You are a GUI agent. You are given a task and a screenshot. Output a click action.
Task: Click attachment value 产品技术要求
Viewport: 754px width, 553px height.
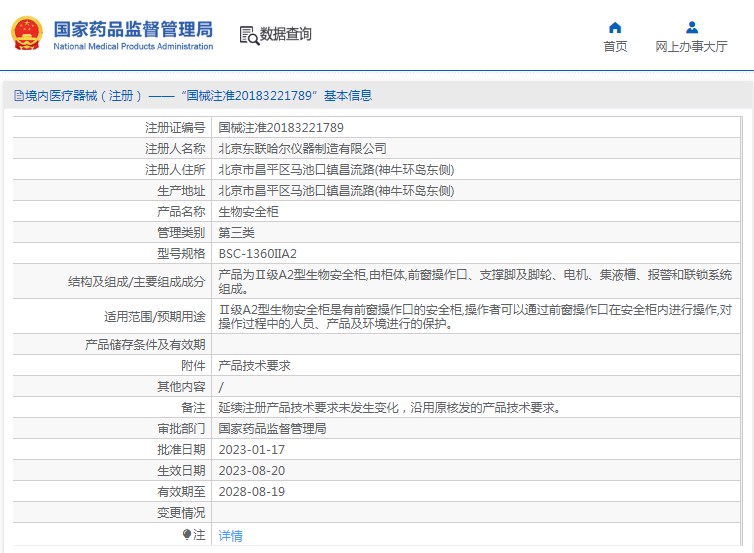[x=254, y=365]
